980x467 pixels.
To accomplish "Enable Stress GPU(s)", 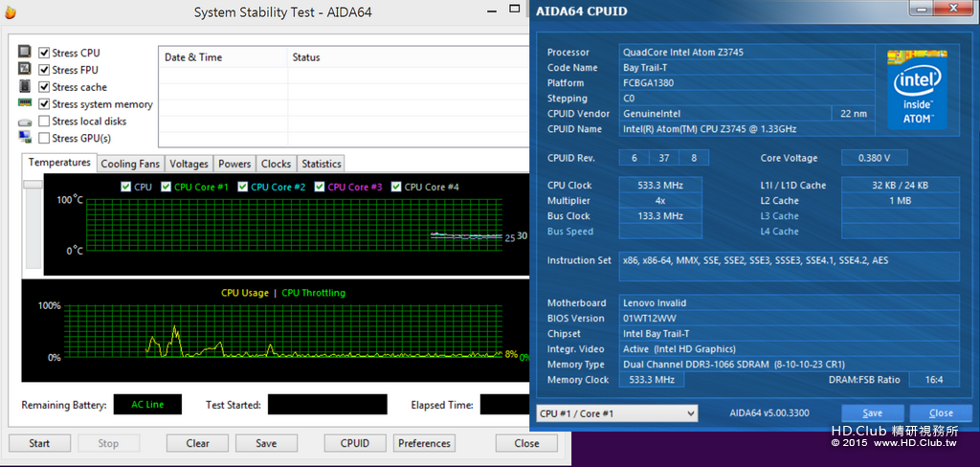I will tap(44, 138).
